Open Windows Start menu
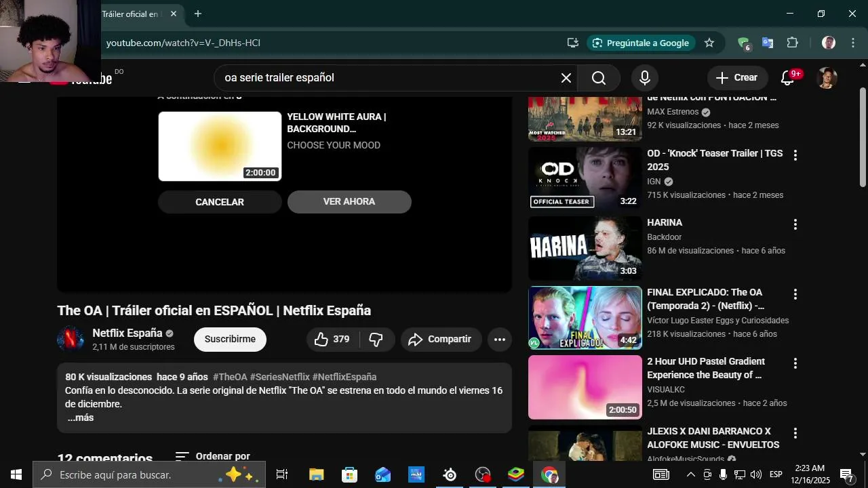The width and height of the screenshot is (868, 488). pos(16,474)
